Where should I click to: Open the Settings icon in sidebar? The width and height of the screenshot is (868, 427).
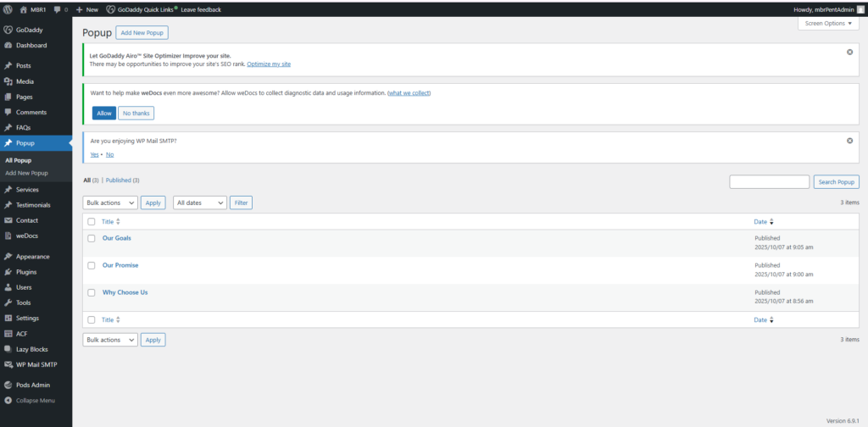[8, 318]
